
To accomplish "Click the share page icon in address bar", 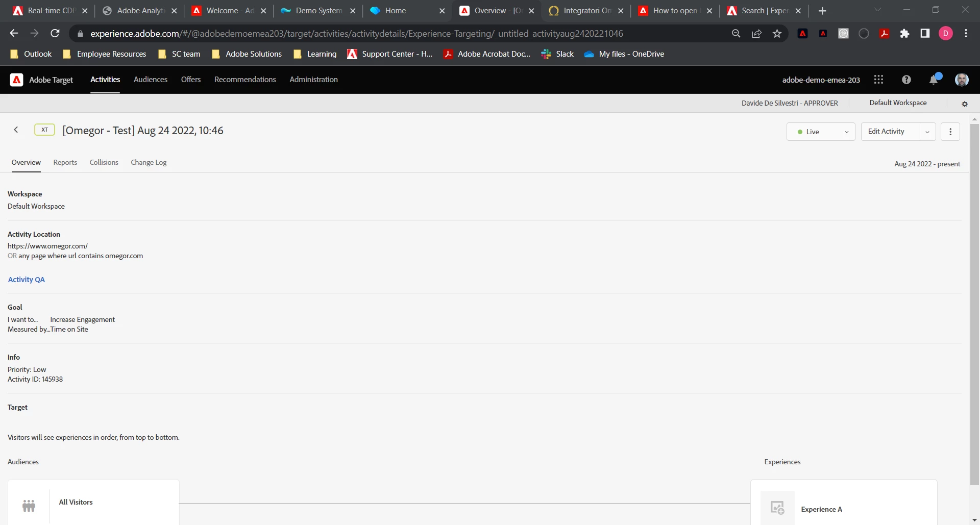I will click(x=757, y=34).
